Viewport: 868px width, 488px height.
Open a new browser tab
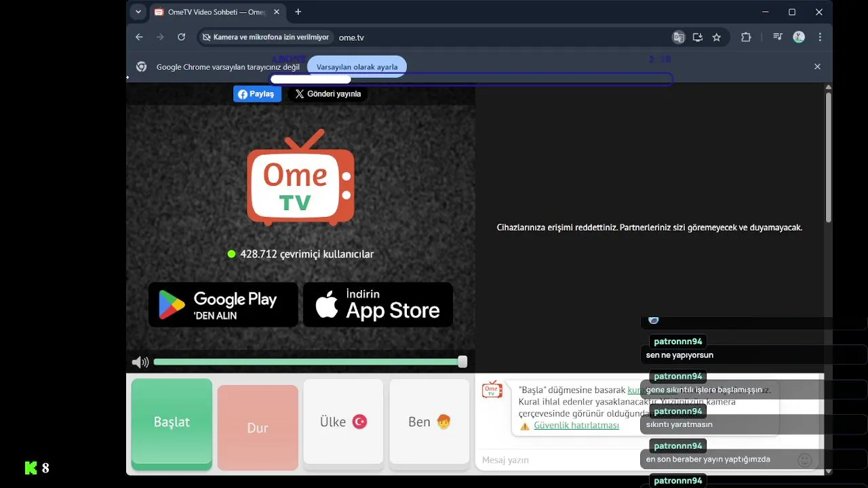pyautogui.click(x=298, y=12)
